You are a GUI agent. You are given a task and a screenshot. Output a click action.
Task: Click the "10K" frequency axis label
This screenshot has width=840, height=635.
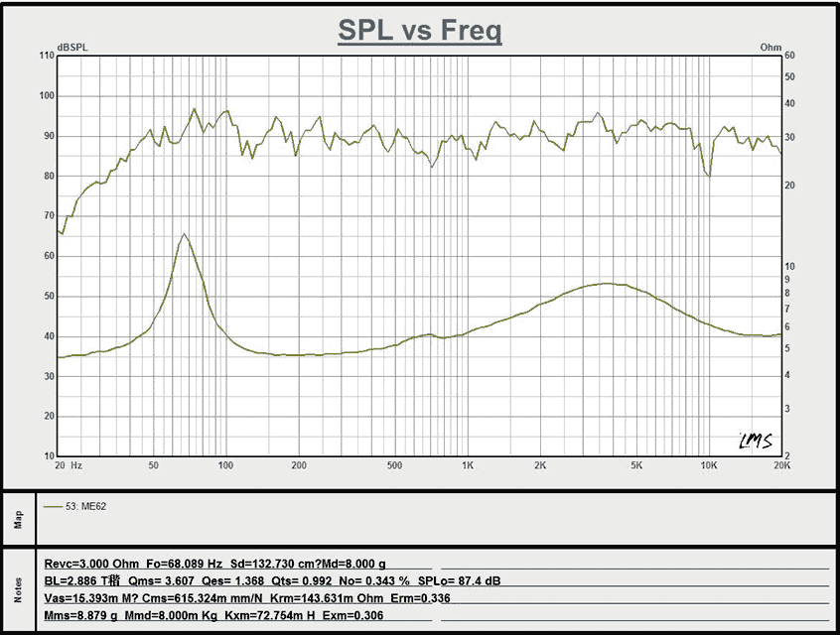click(709, 465)
